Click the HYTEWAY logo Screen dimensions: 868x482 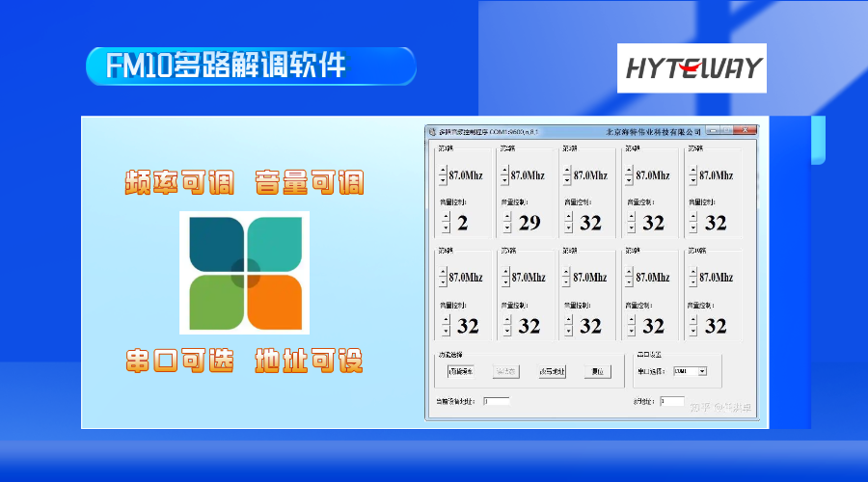(692, 68)
